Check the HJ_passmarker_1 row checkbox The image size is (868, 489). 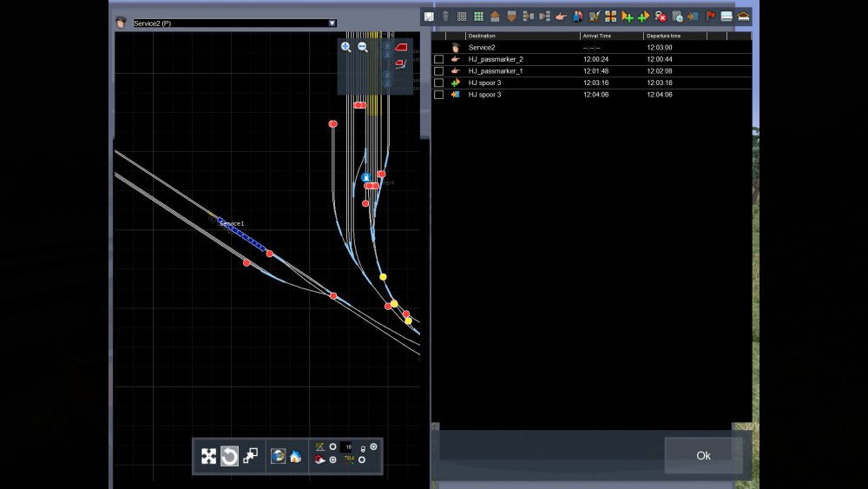tap(438, 71)
